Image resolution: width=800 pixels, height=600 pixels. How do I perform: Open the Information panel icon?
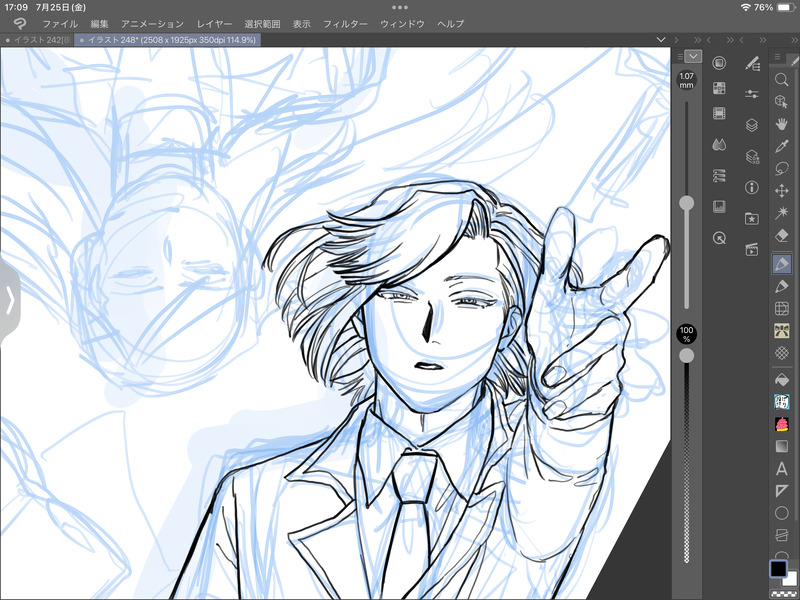coord(752,187)
